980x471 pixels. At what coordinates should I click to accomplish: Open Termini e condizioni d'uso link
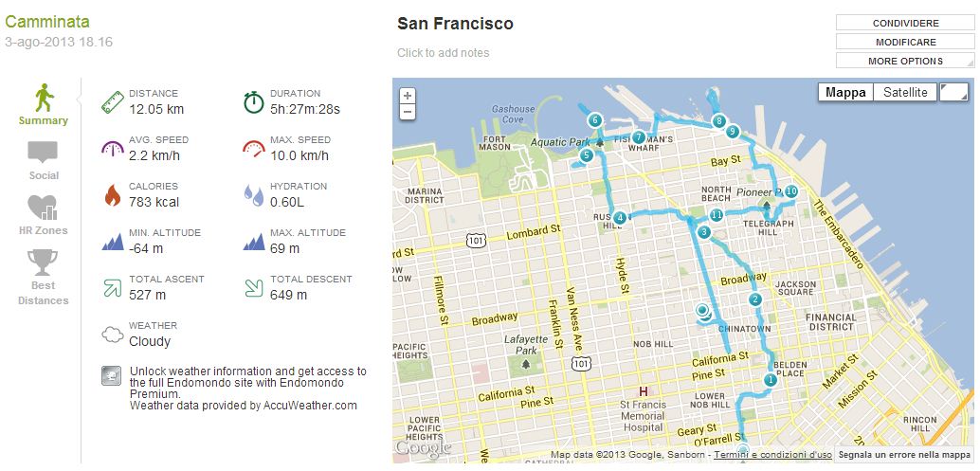772,455
